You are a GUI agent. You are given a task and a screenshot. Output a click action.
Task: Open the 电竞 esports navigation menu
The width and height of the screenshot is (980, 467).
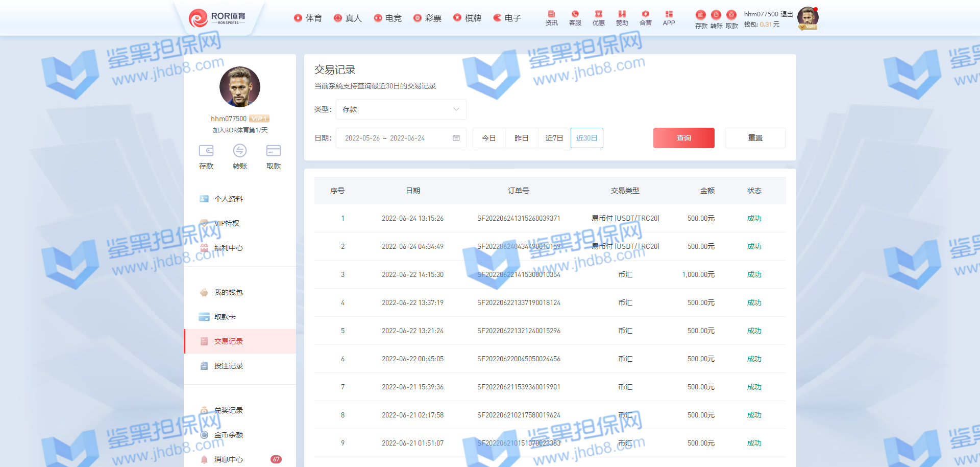coord(387,18)
